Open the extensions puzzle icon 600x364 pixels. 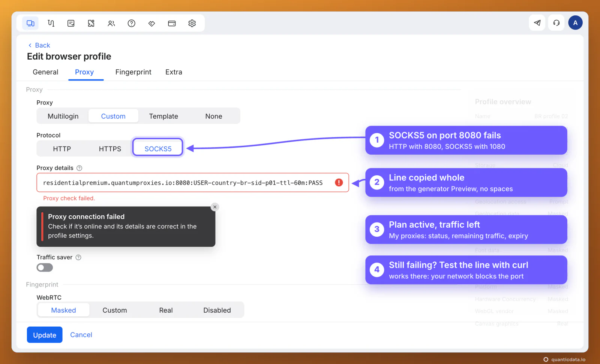pos(91,23)
